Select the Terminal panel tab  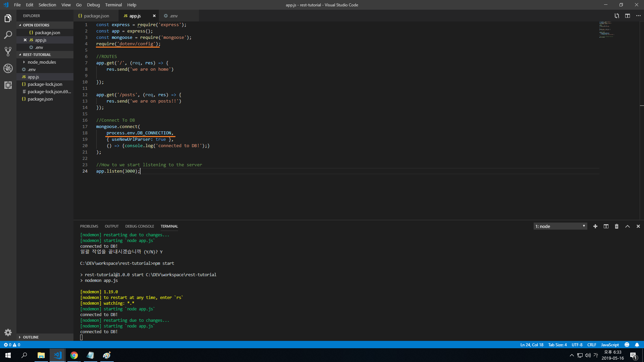point(169,226)
